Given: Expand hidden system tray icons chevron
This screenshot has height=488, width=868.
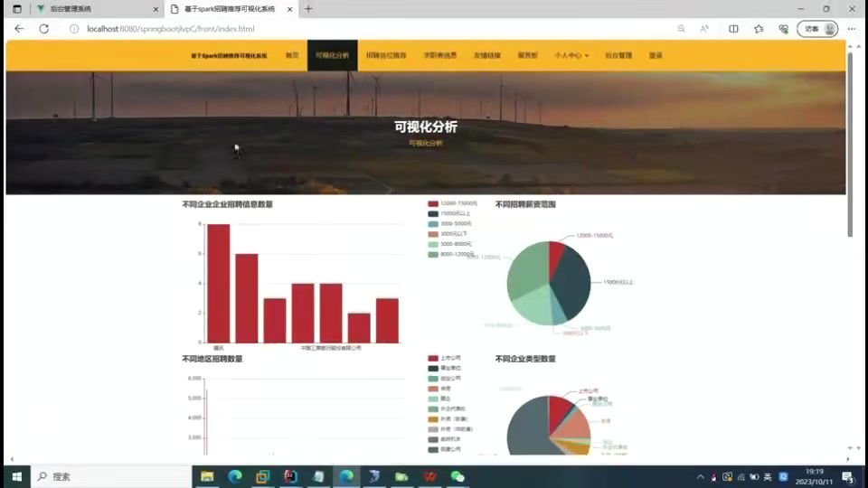Looking at the screenshot, I should pos(700,476).
